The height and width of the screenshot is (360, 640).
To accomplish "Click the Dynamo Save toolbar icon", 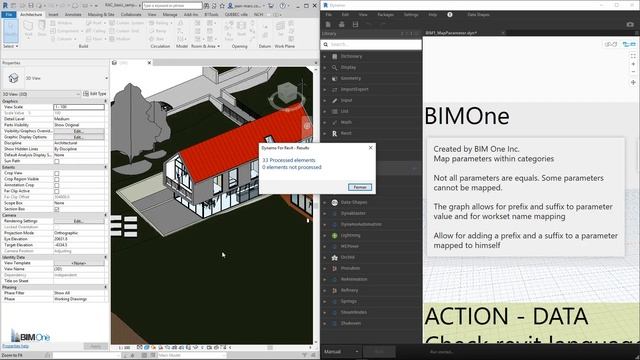I will (x=356, y=24).
